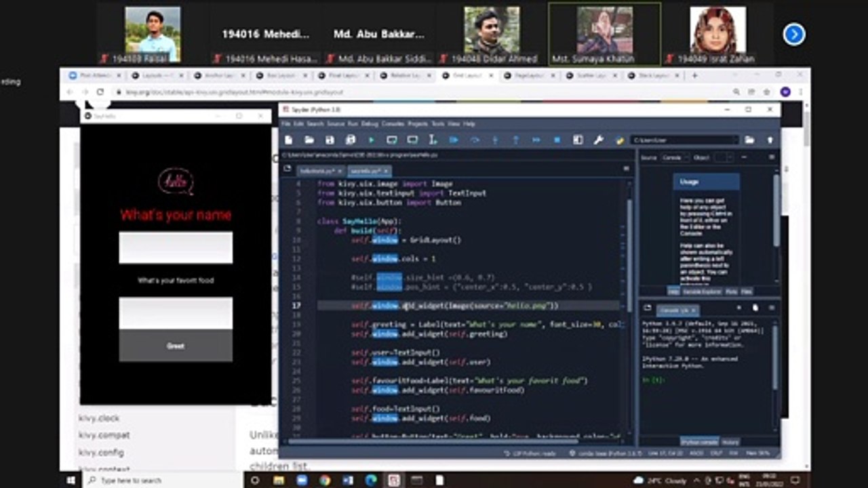Open the Help menu in Spyder
The height and width of the screenshot is (488, 868).
469,124
